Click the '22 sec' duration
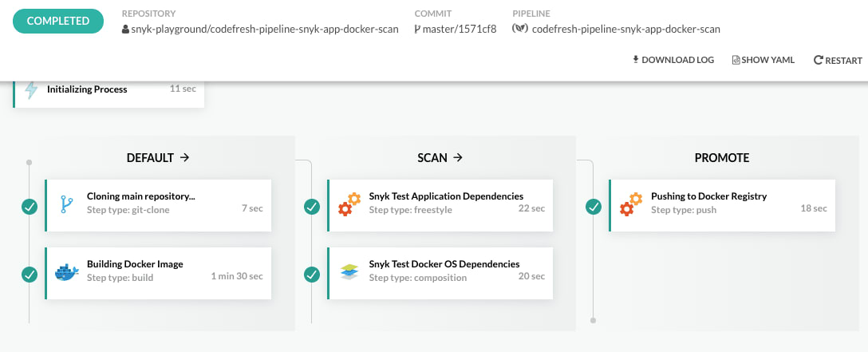 point(531,208)
